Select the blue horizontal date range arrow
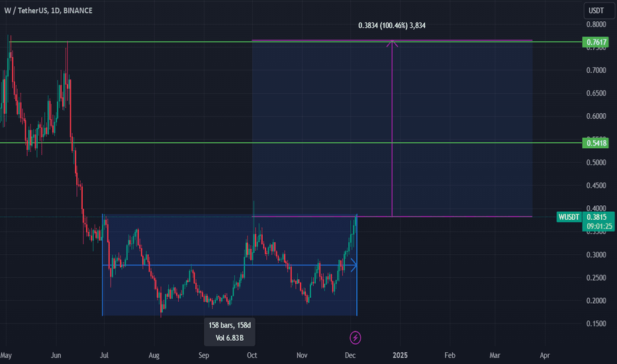 pos(230,265)
